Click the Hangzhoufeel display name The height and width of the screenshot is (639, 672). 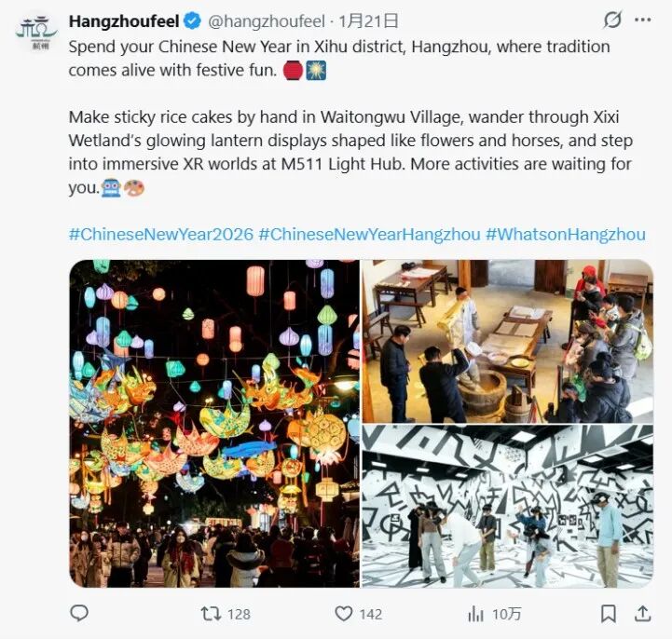124,21
